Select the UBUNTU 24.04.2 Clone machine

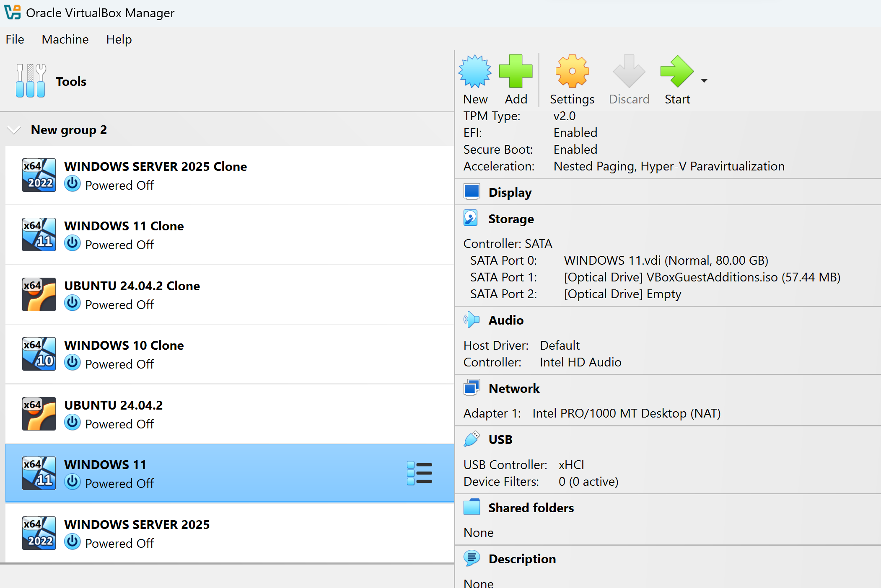point(132,286)
